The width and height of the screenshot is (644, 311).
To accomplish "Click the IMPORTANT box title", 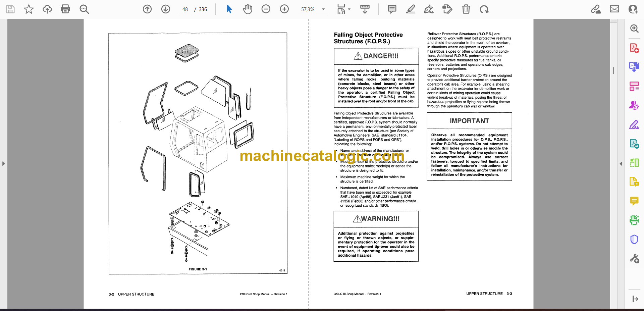I will (x=470, y=121).
